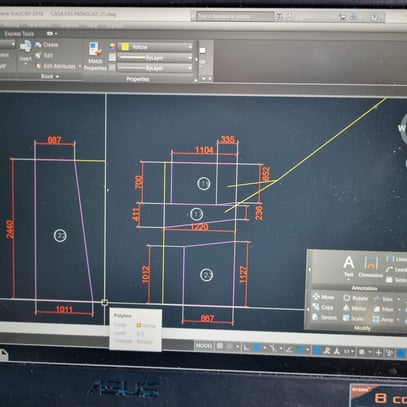Toggle 2D object snap in status bar
Viewport: 407px width, 407px height.
(300, 350)
